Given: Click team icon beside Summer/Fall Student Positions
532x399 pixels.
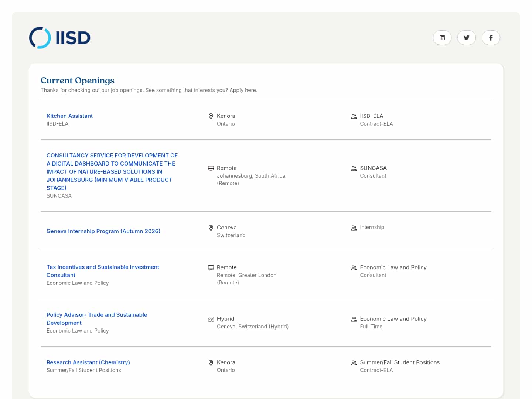Looking at the screenshot, I should (354, 363).
